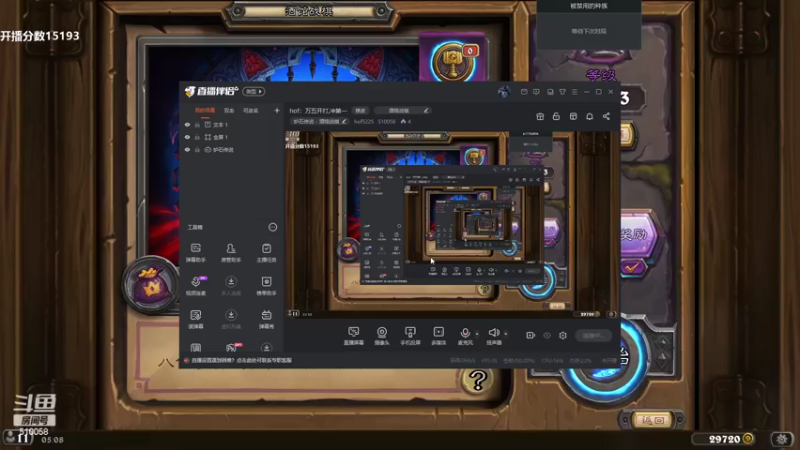This screenshot has width=800, height=450.
Task: Click the record video camera icon
Action: pos(531,335)
